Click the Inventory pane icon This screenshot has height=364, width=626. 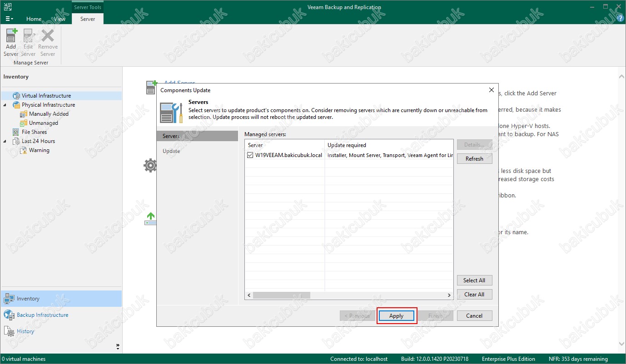(9, 299)
